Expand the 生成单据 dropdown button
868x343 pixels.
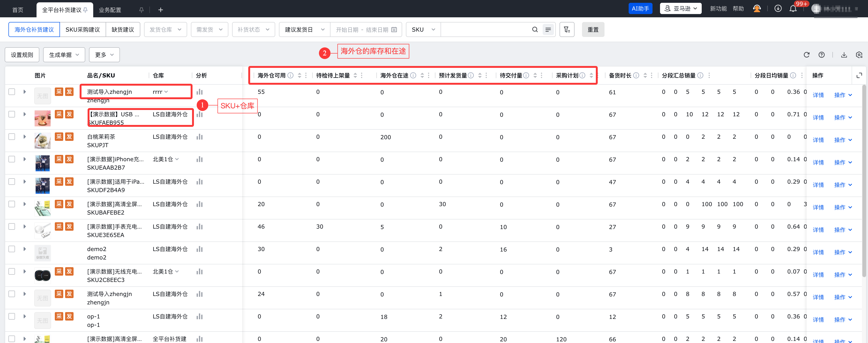(64, 55)
